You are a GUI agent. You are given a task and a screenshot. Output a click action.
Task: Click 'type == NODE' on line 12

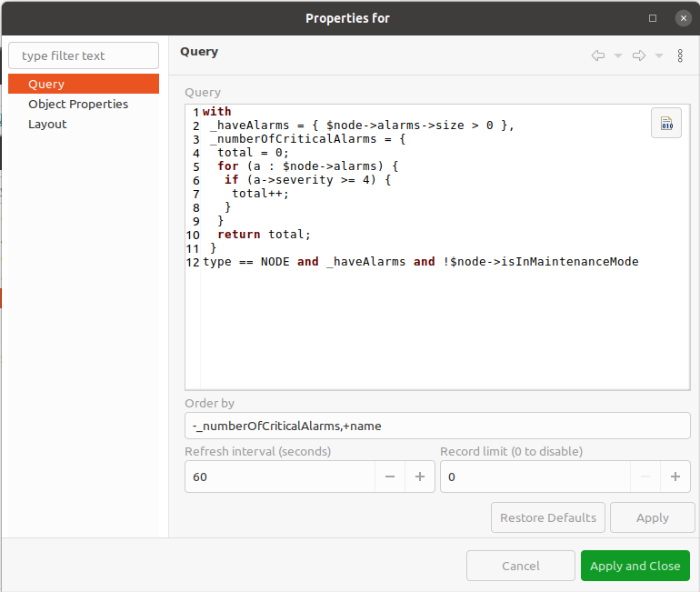246,262
